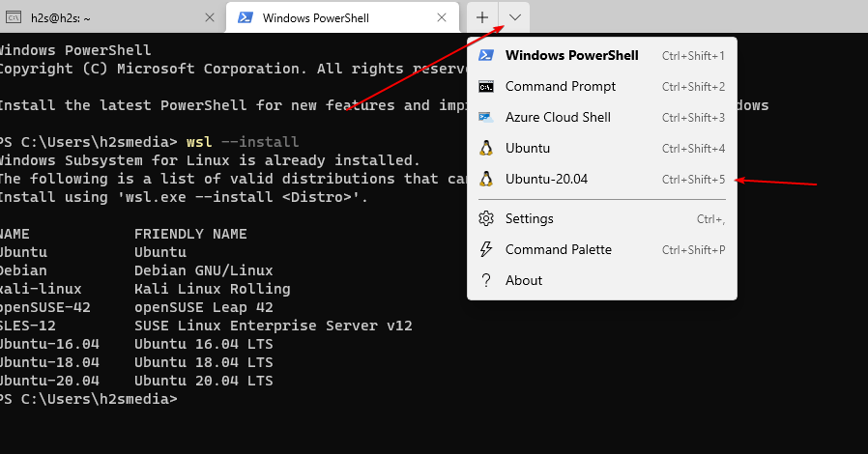Click the Command Prompt icon in menu
The width and height of the screenshot is (868, 454).
click(x=487, y=86)
